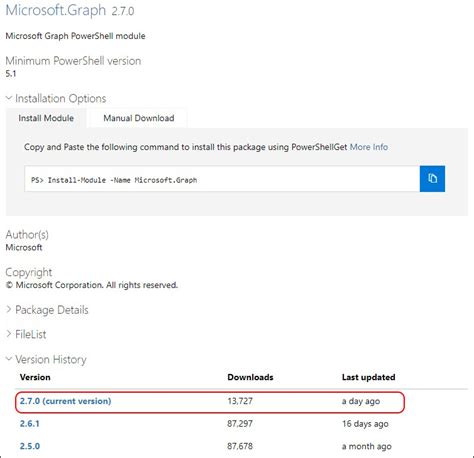Click the copy command icon button

point(432,179)
